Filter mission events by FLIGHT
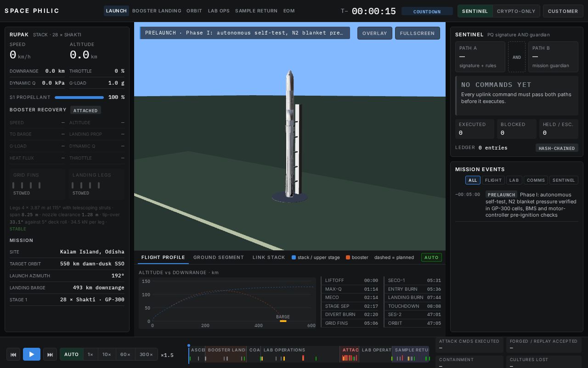 [x=493, y=180]
